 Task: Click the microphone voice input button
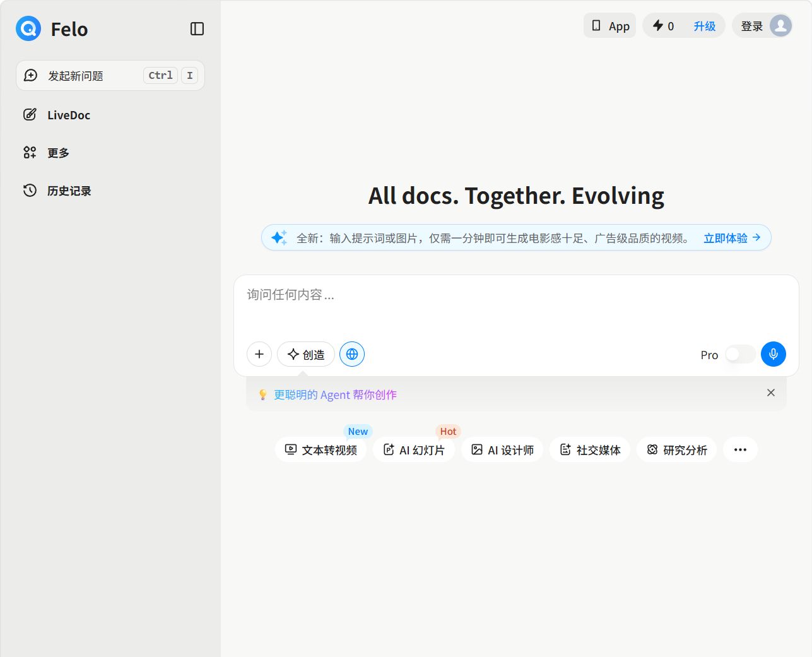tap(774, 354)
